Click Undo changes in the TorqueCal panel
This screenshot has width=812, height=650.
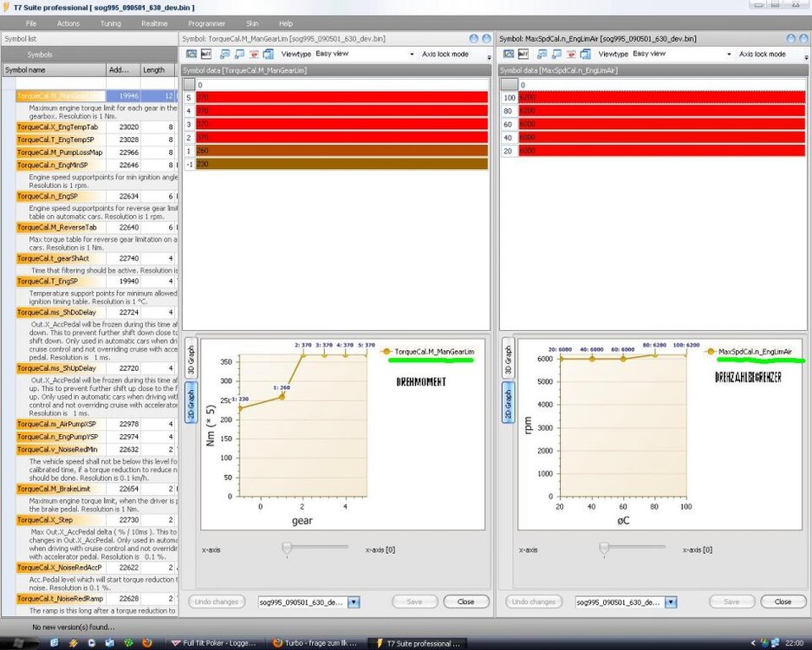217,601
